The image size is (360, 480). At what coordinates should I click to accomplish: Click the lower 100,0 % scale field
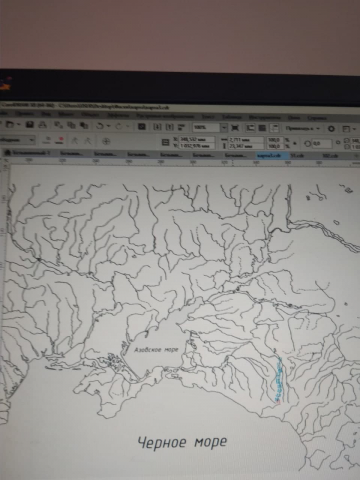[275, 146]
